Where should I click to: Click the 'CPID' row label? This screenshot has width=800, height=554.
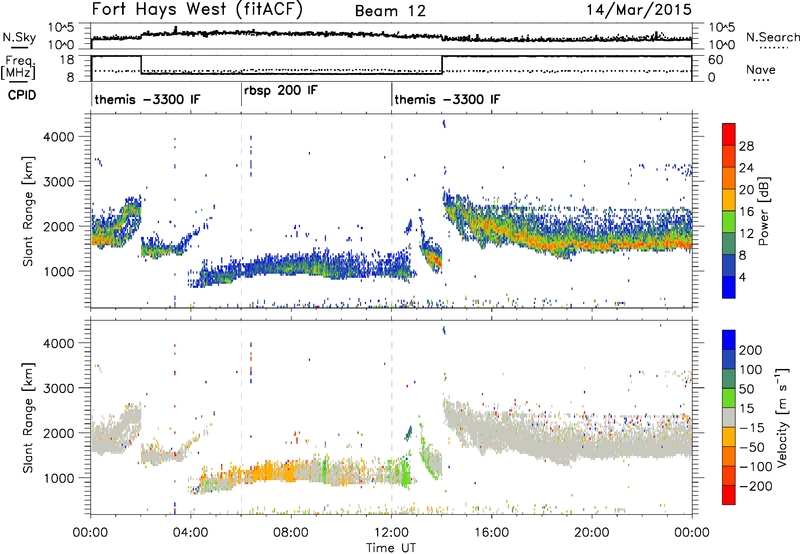click(x=22, y=95)
